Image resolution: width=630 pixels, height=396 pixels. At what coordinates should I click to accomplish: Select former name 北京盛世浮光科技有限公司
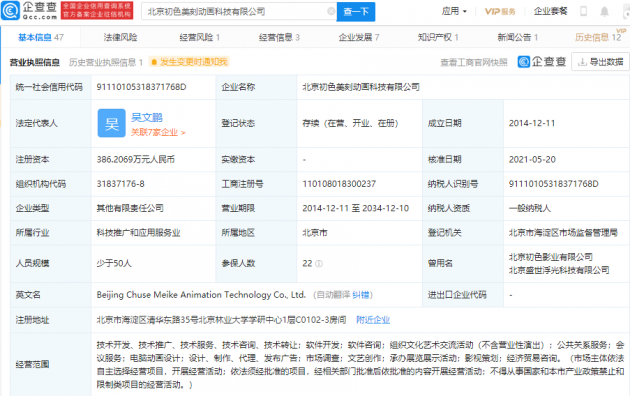(x=559, y=270)
